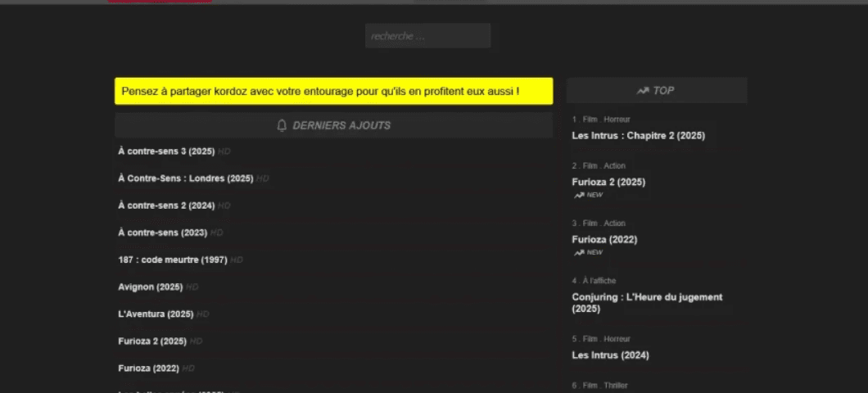Click the trending arrow icon beside TOP
Screen dimensions: 868x393
(x=643, y=91)
